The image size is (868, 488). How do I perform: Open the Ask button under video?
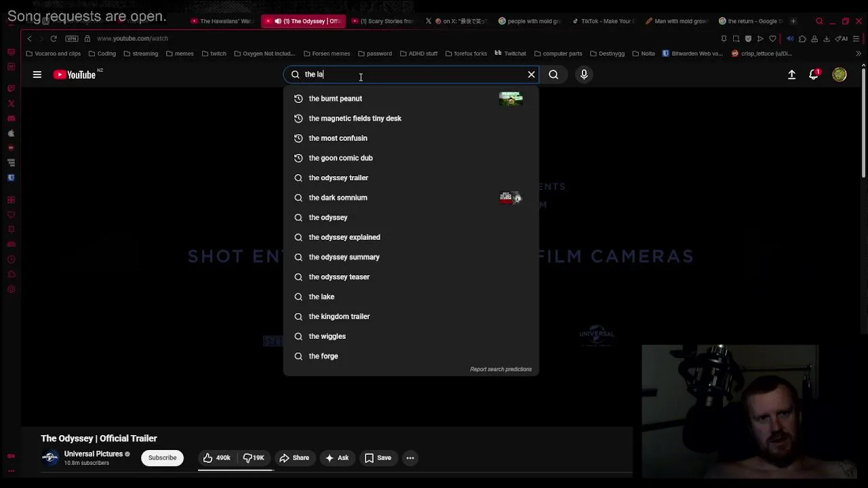coord(337,458)
